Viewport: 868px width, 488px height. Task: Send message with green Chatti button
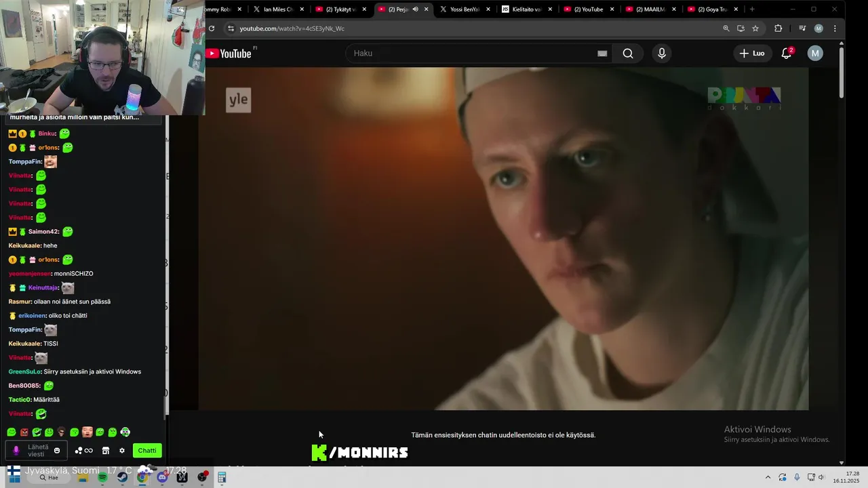click(147, 451)
